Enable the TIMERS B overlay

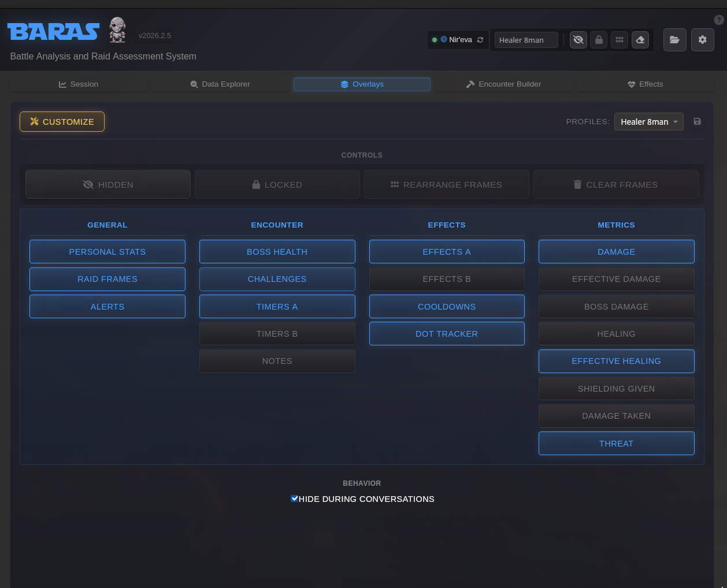click(x=277, y=333)
